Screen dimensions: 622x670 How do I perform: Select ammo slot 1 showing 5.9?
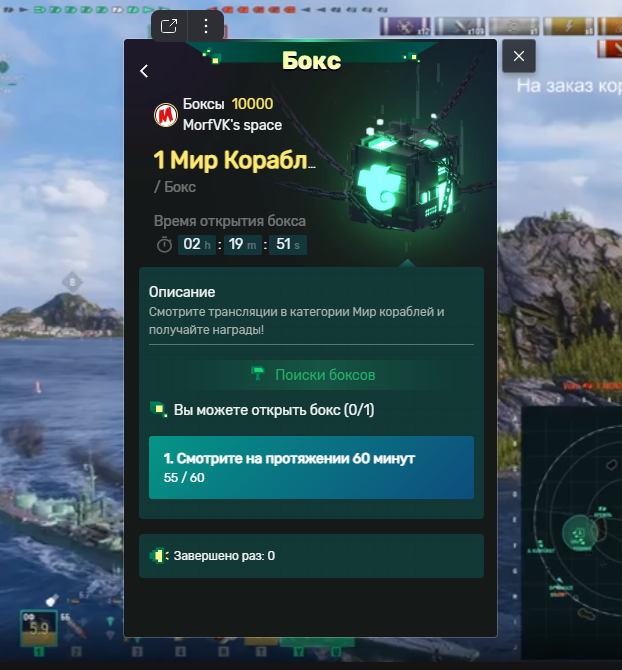click(39, 628)
